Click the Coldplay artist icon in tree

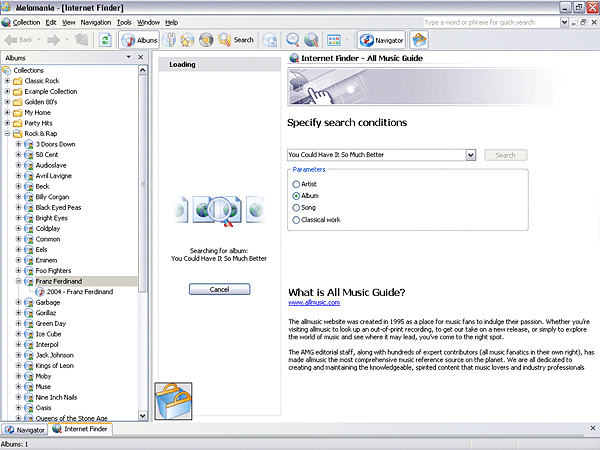tap(28, 228)
